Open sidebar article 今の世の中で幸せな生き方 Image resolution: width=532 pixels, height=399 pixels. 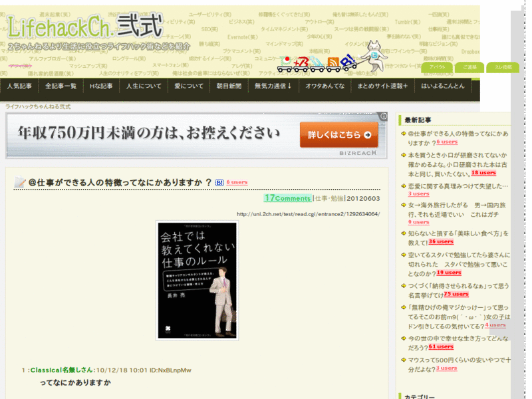click(458, 342)
